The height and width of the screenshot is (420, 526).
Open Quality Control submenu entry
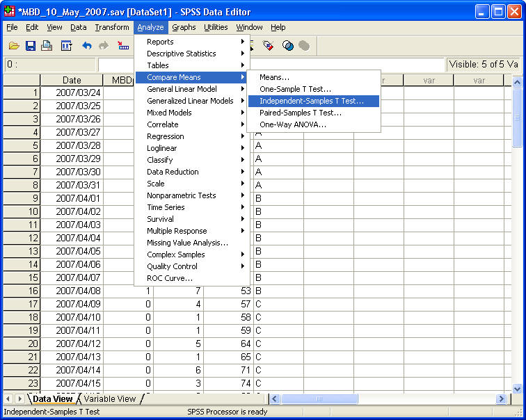coord(191,266)
